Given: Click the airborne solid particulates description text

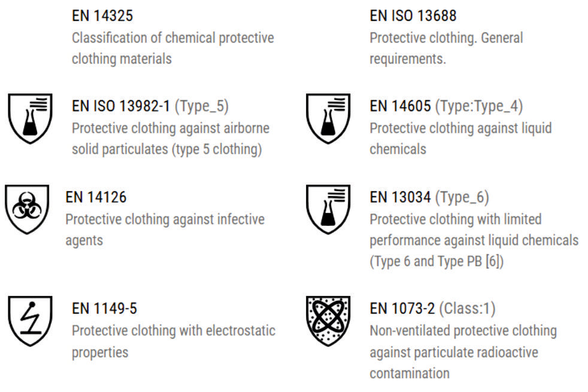Looking at the screenshot, I should click(x=170, y=139).
